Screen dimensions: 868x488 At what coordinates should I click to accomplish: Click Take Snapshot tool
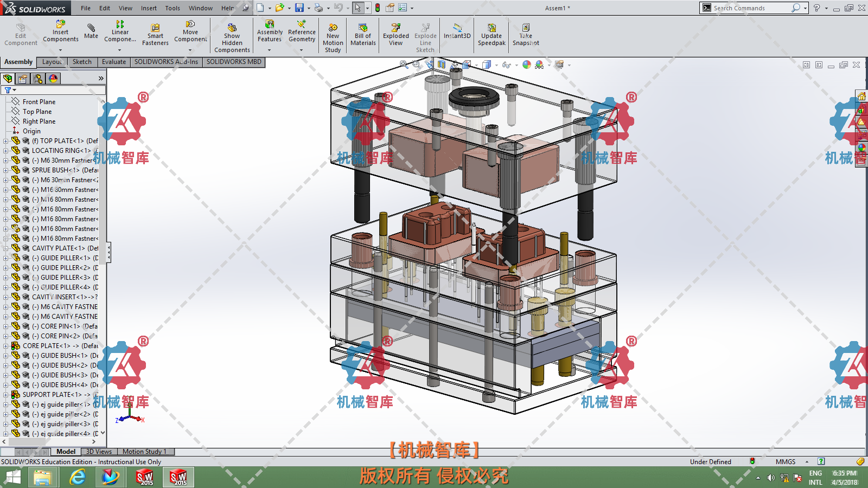(526, 35)
